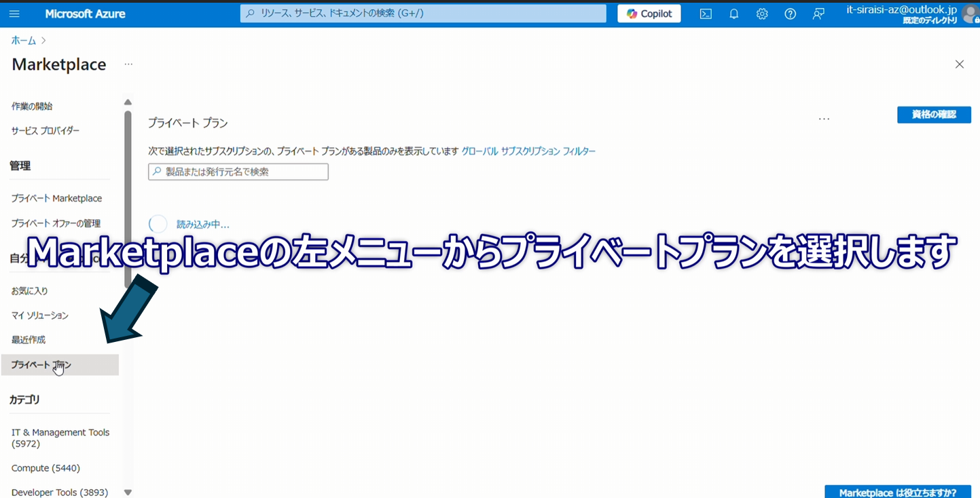The image size is (980, 498).
Task: Open the settings gear menu
Action: 761,14
